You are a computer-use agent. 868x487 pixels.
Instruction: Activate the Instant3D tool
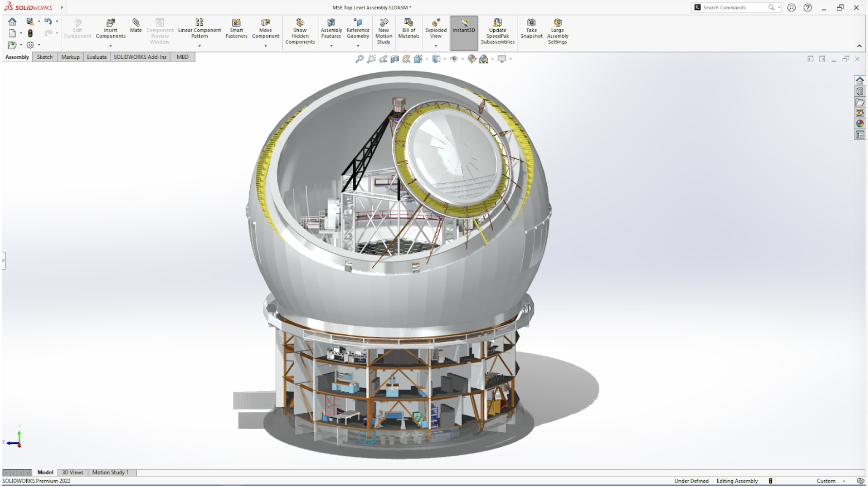(x=463, y=29)
